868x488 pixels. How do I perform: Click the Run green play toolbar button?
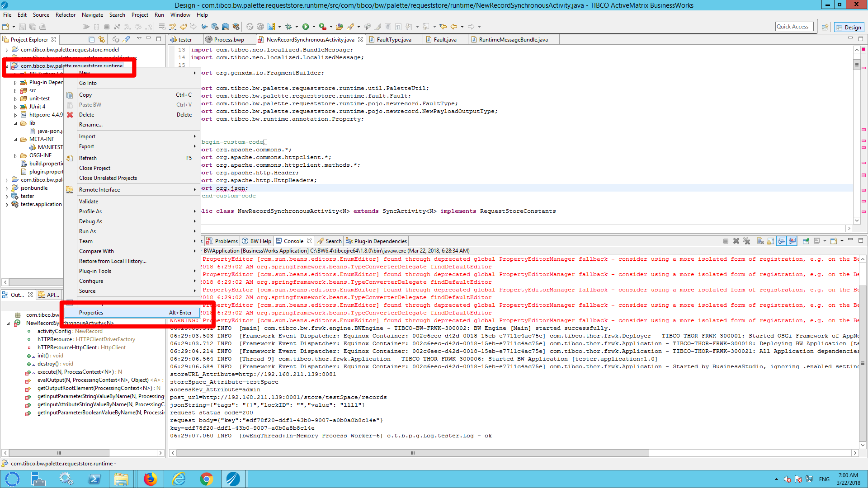click(x=306, y=27)
